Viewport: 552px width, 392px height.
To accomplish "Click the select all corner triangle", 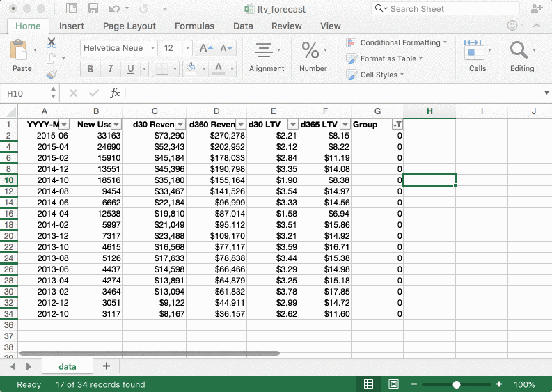I will point(11,112).
